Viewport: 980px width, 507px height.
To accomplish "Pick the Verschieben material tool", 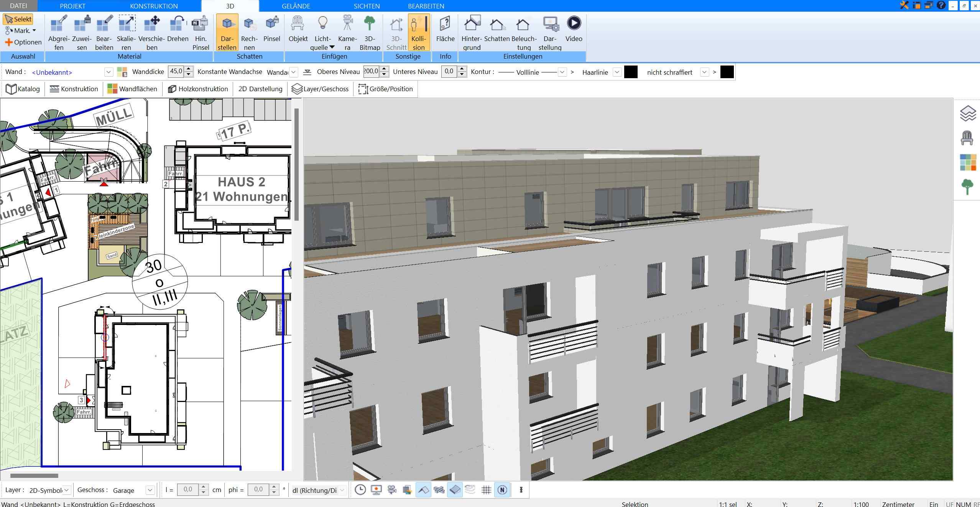I will pos(151,33).
